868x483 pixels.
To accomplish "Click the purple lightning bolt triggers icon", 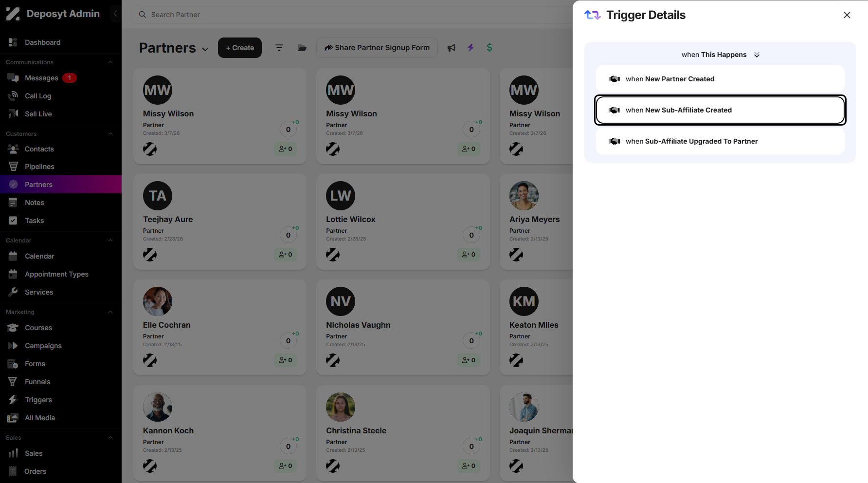I will (x=470, y=48).
